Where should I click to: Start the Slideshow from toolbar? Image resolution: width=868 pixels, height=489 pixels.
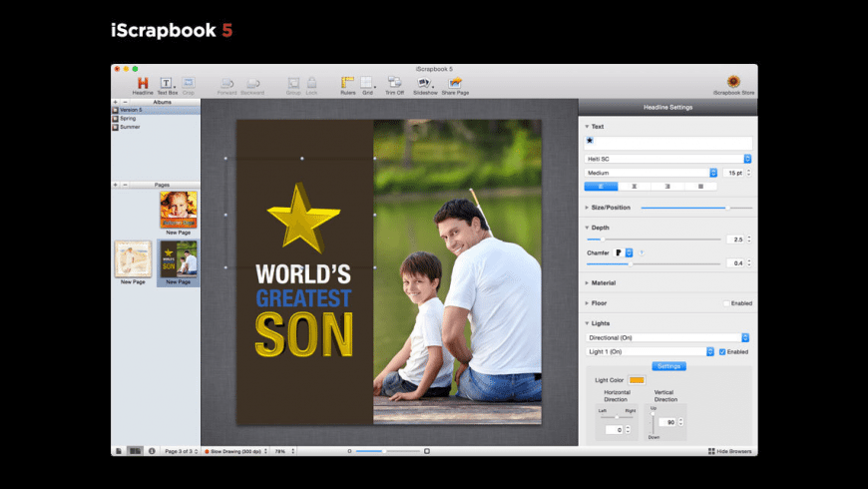[x=425, y=83]
